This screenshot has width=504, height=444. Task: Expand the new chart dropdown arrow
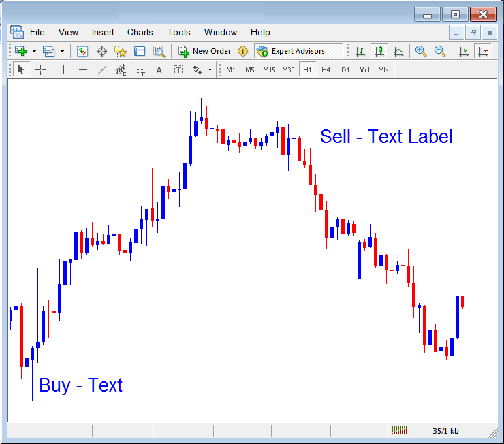34,51
